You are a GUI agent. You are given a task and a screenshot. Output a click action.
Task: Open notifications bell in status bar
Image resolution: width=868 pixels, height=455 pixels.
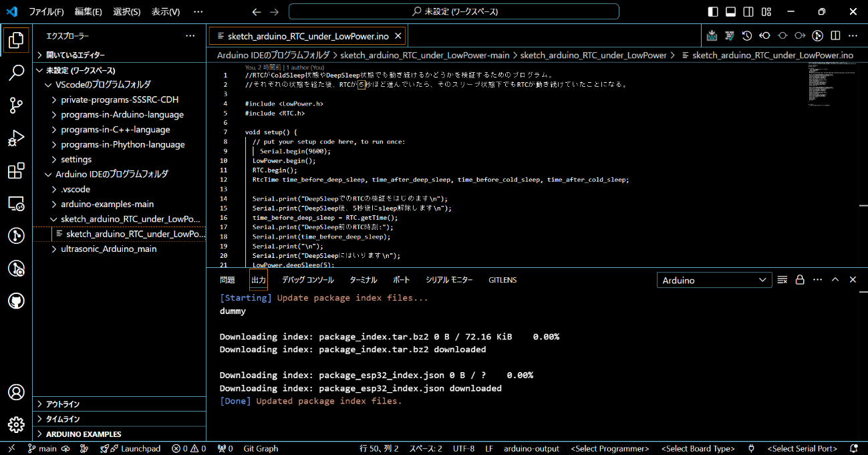[853, 448]
